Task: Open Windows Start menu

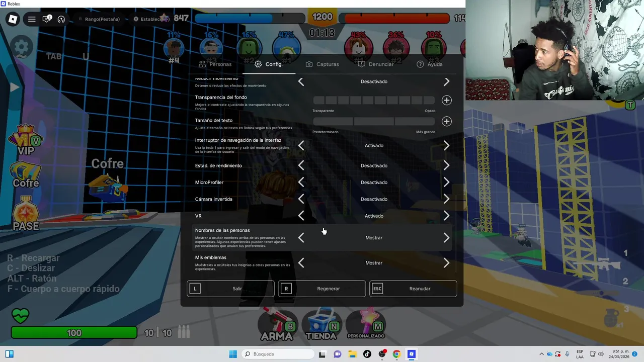Action: [233, 354]
